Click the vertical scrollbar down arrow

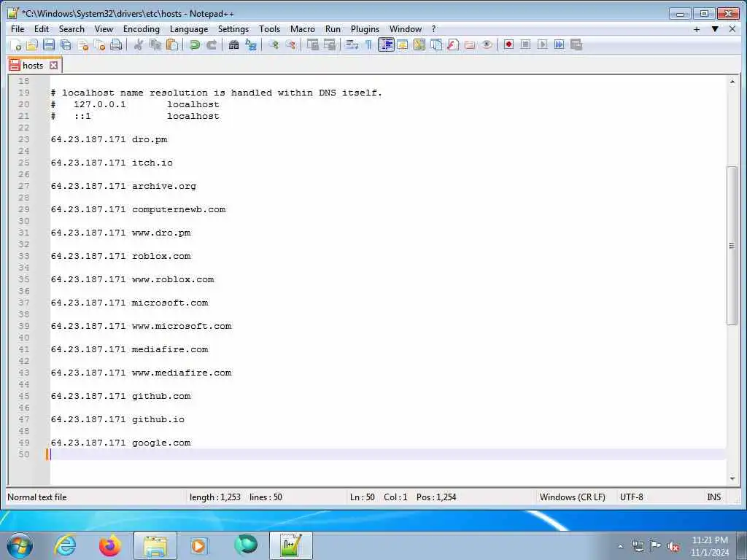tap(732, 478)
